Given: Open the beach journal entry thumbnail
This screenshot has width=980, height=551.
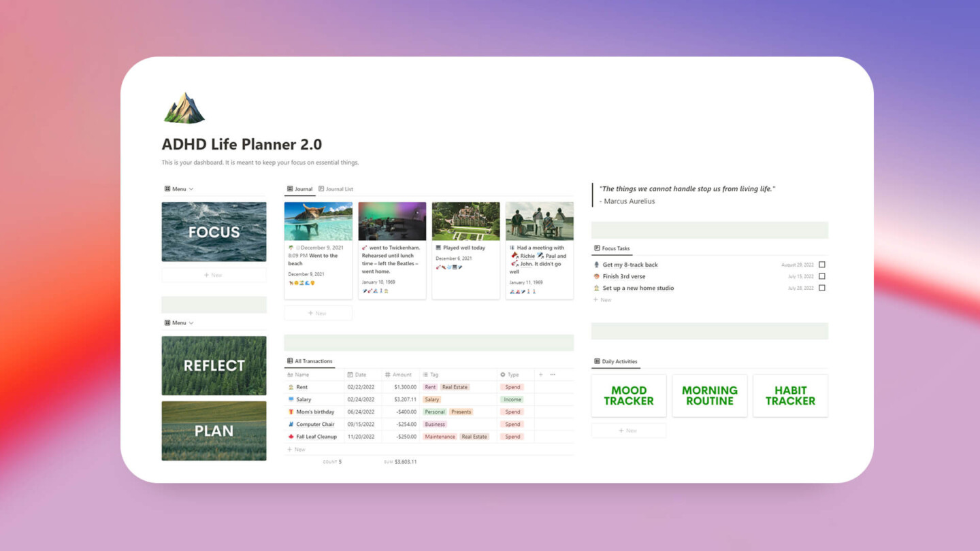Looking at the screenshot, I should point(318,221).
